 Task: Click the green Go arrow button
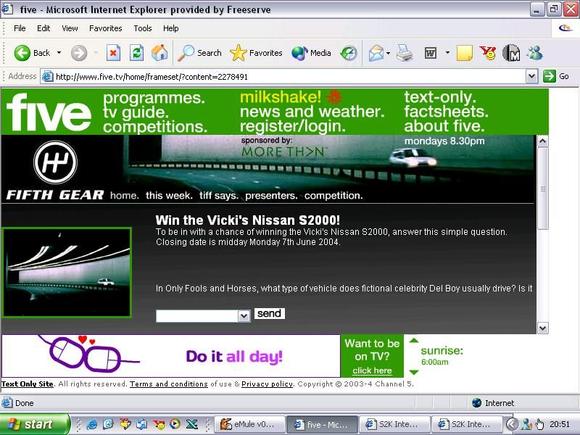pyautogui.click(x=550, y=76)
